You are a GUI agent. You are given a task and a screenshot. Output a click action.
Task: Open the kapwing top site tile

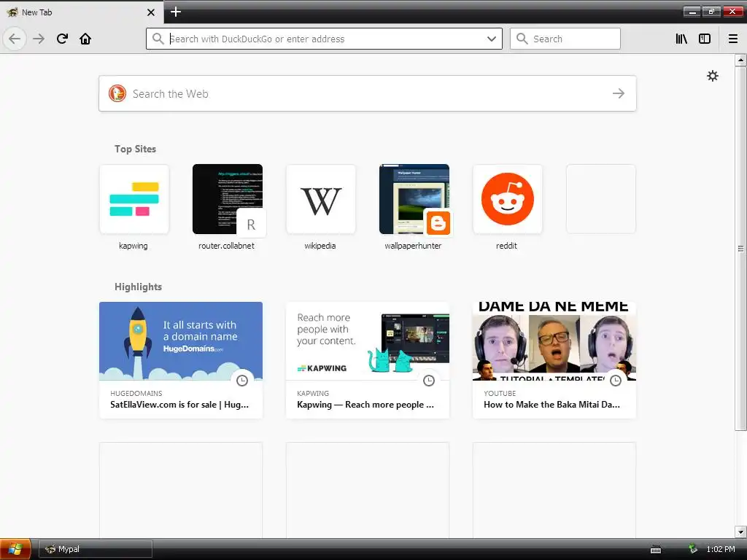coord(134,199)
